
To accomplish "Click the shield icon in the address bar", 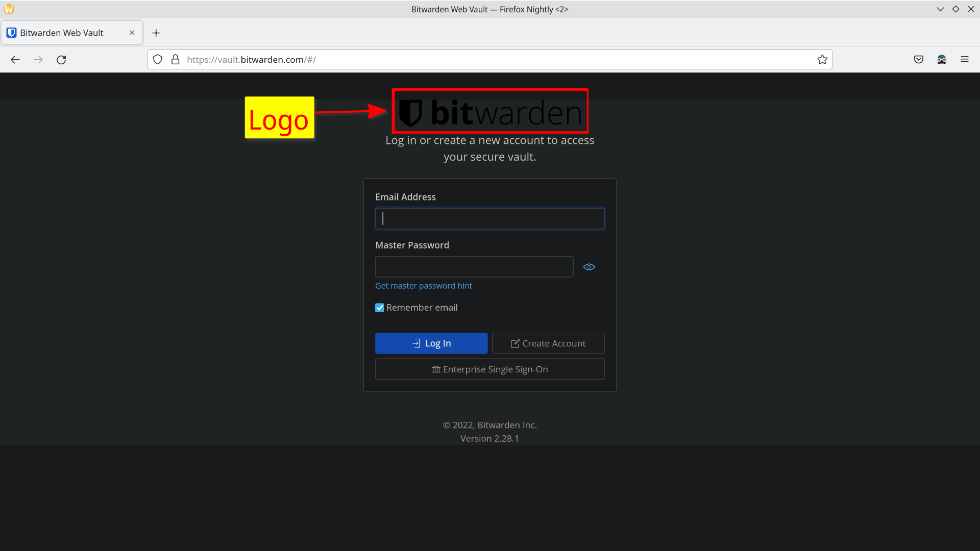I will [158, 59].
